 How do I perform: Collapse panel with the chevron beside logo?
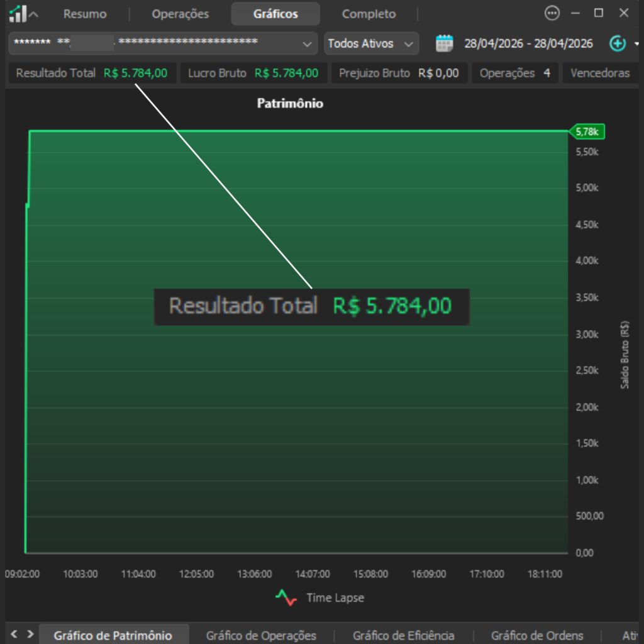(x=34, y=14)
